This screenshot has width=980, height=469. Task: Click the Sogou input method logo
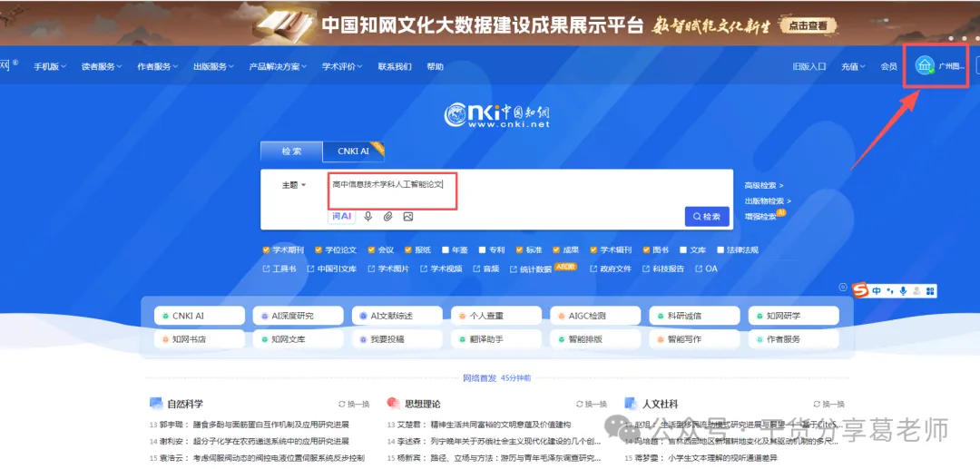click(x=861, y=291)
